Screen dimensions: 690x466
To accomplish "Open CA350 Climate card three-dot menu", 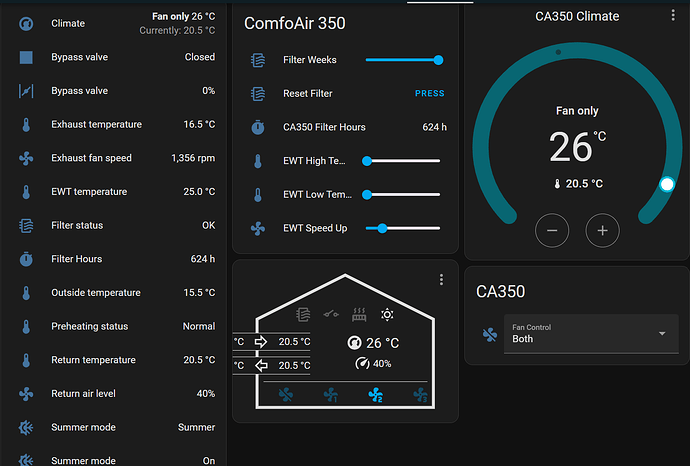I will (673, 15).
